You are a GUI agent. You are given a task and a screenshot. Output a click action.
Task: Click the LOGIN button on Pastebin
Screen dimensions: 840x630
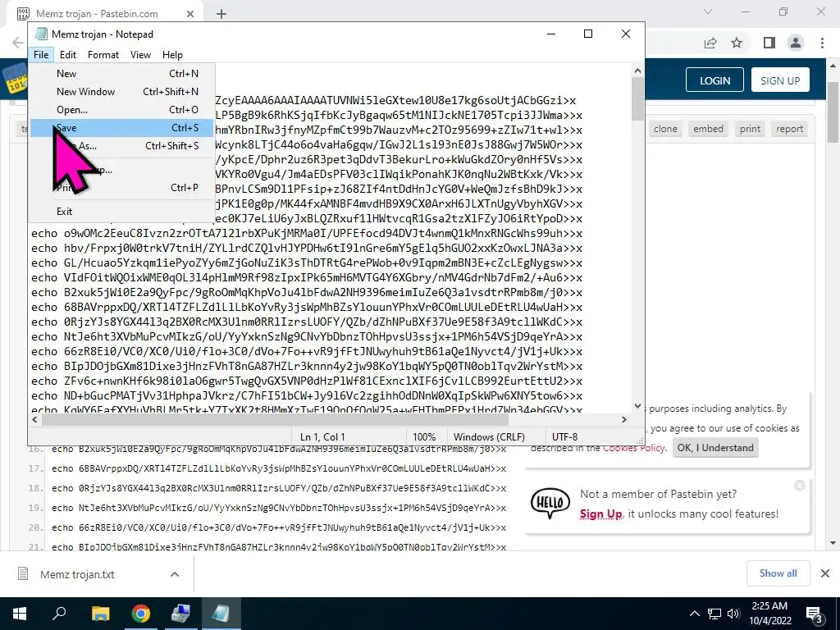714,80
